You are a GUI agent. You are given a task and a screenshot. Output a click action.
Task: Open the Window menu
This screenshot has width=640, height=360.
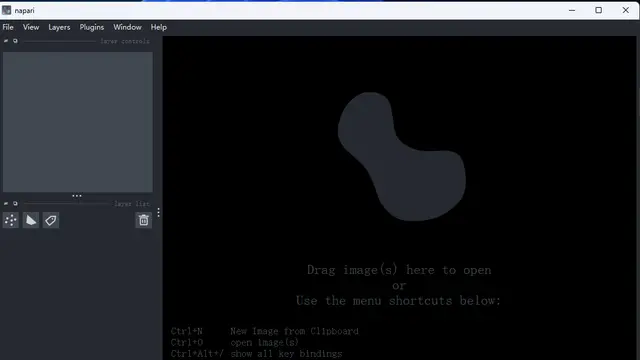coord(127,27)
